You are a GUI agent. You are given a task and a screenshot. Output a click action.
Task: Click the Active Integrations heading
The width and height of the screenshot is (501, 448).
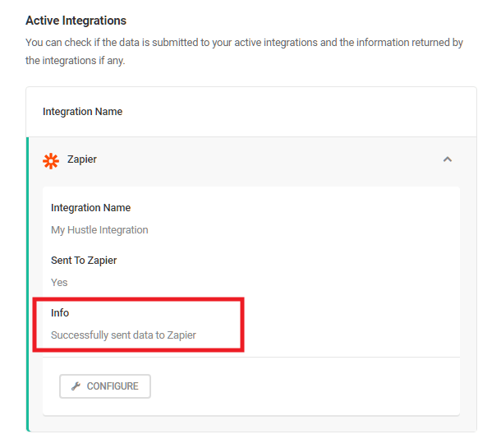(76, 21)
